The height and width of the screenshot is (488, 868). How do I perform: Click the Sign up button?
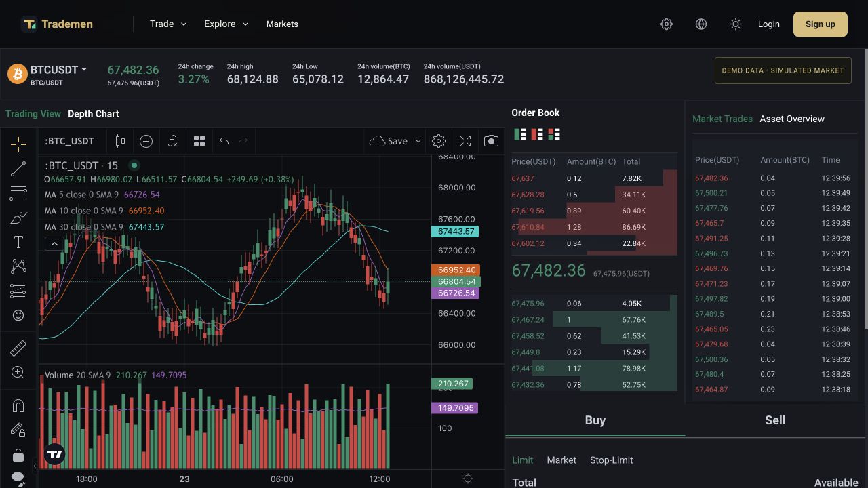tap(821, 24)
